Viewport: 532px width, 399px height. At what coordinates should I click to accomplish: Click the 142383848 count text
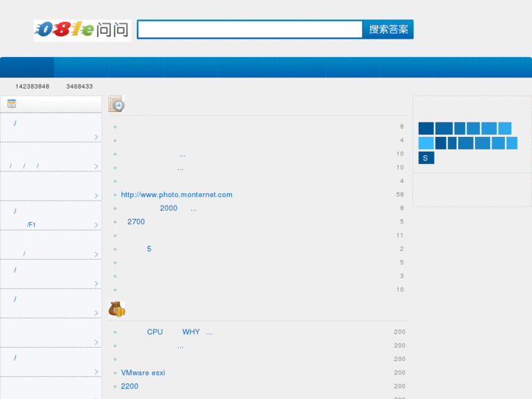click(32, 86)
